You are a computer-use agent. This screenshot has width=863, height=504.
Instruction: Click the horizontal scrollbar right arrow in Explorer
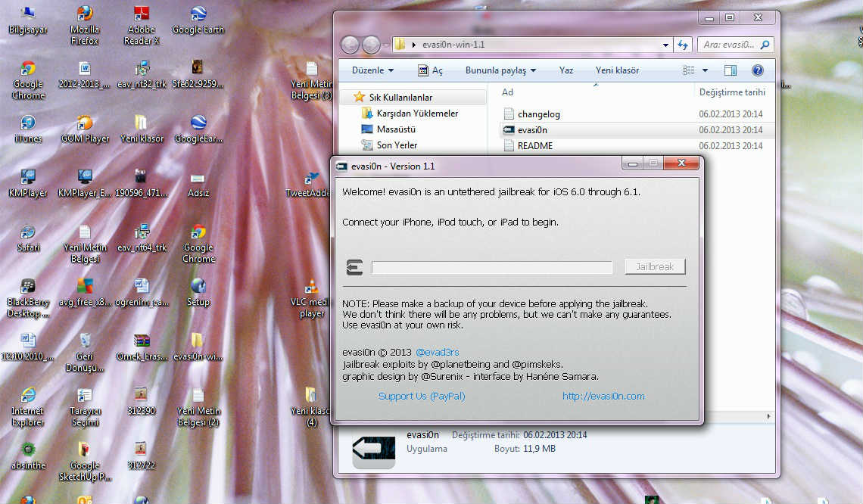pos(768,416)
